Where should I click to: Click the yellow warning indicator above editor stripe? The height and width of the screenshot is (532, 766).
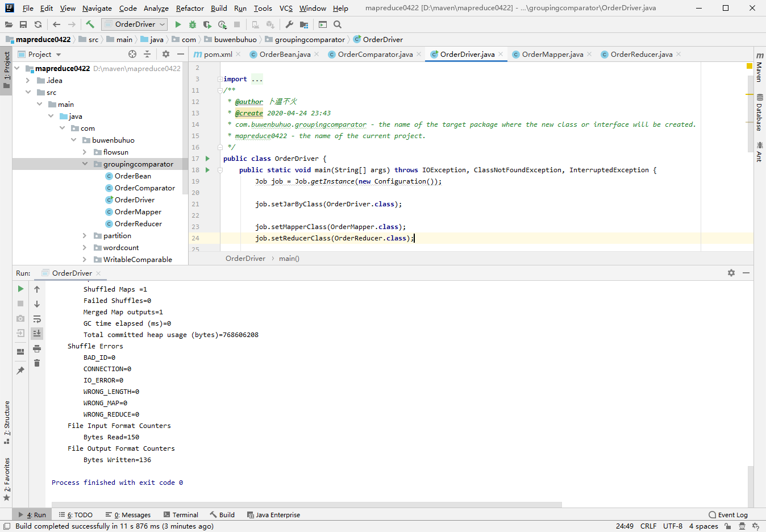(749, 66)
